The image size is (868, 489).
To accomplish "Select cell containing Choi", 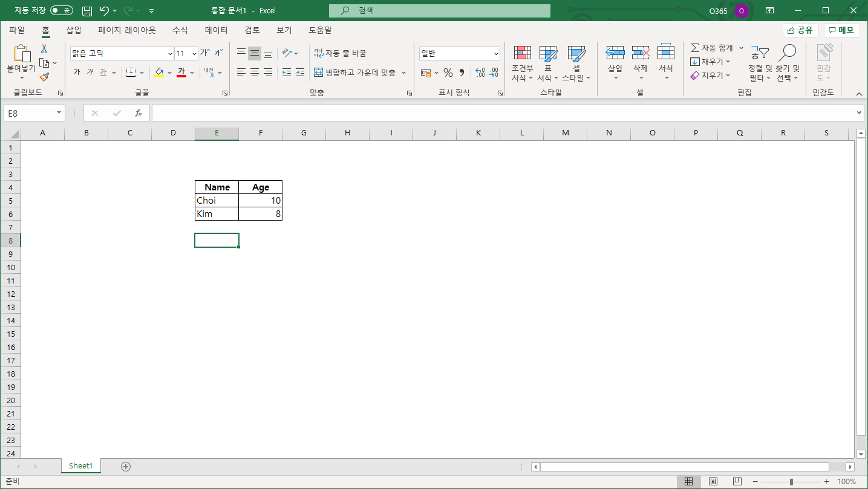I will pos(217,201).
